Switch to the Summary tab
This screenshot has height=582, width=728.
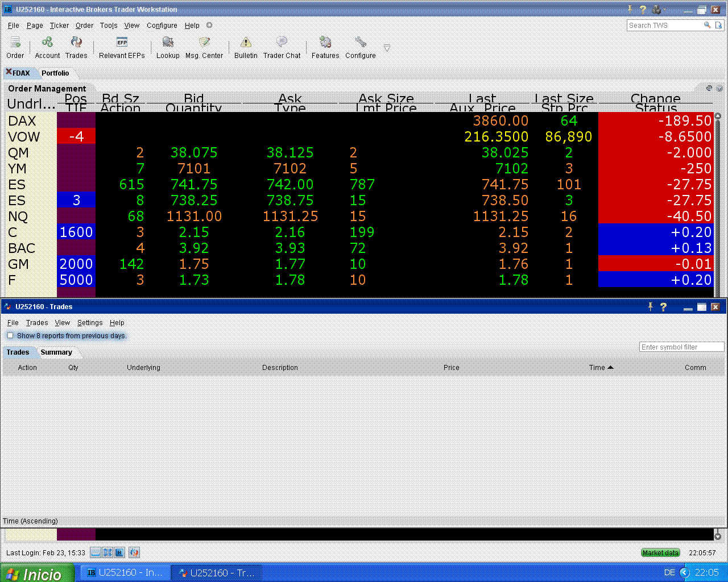(56, 352)
